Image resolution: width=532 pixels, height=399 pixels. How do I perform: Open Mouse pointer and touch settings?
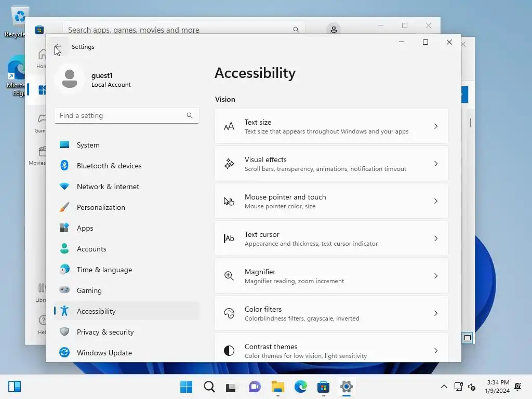coord(331,201)
